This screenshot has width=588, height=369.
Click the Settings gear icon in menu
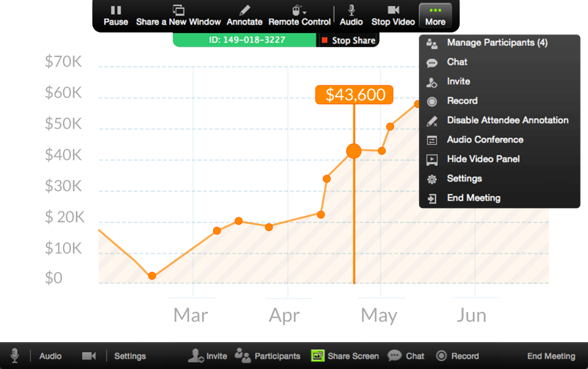tap(432, 180)
